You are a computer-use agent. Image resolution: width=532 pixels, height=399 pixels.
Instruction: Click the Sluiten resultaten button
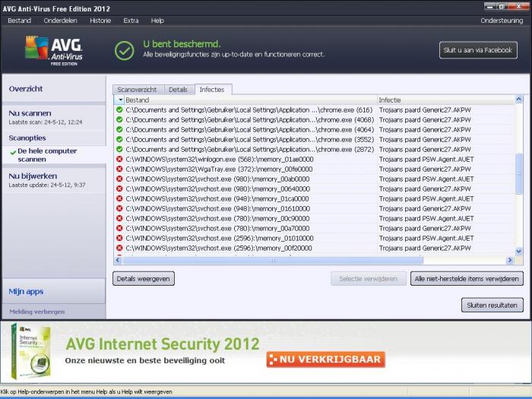492,305
